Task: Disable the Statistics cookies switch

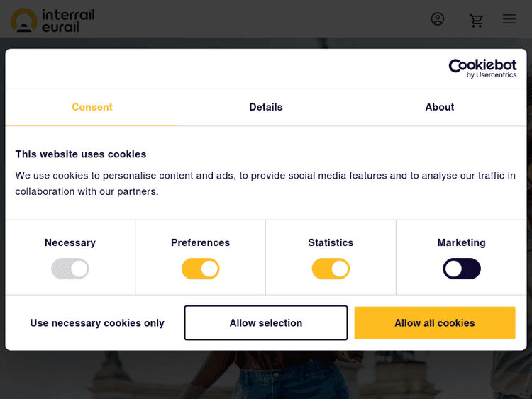Action: click(x=331, y=269)
